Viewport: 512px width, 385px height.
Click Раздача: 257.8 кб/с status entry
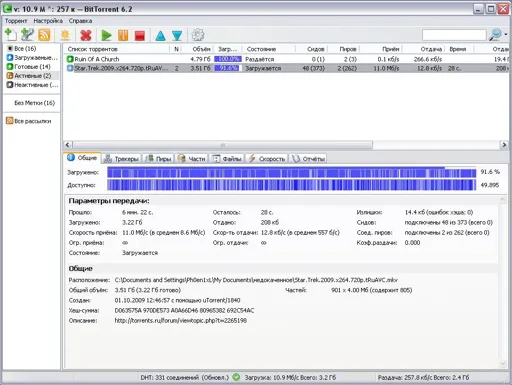(x=423, y=378)
